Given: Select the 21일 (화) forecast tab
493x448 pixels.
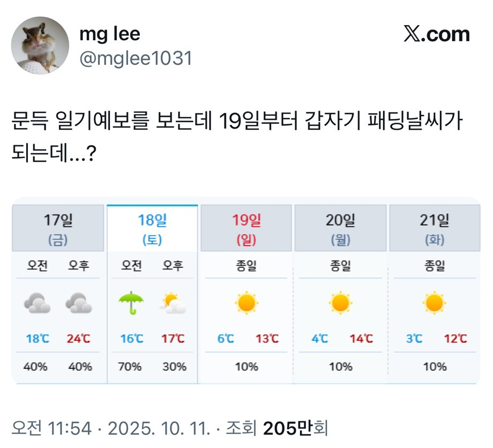Looking at the screenshot, I should (x=435, y=228).
